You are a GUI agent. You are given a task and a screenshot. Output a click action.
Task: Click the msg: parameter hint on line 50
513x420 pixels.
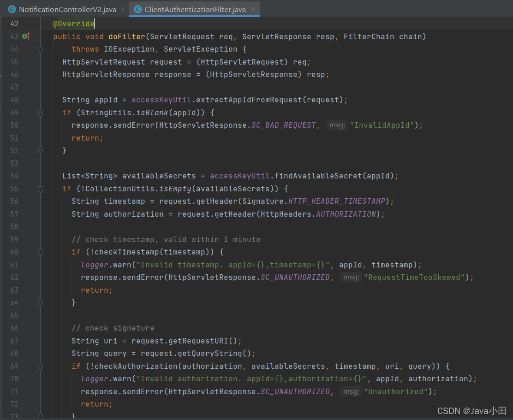[337, 125]
